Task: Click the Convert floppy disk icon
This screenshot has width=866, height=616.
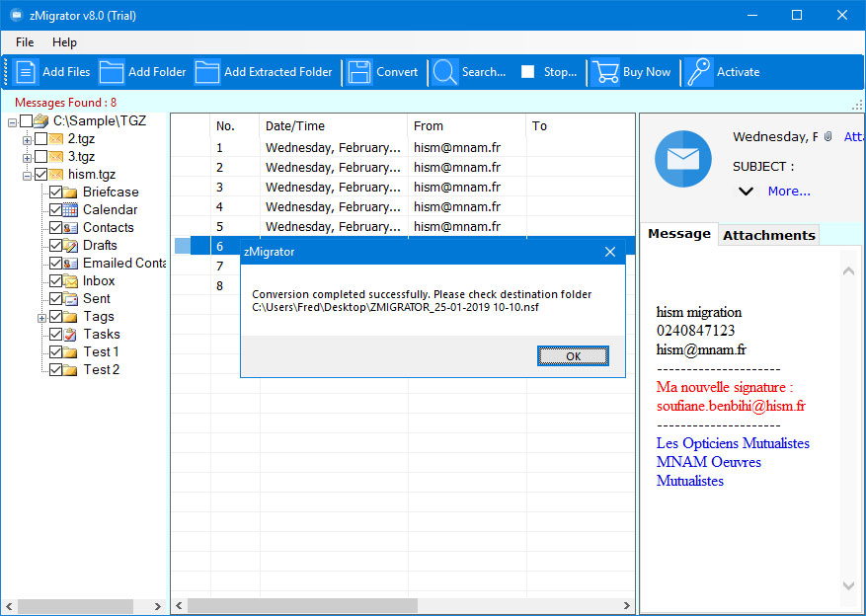Action: point(359,72)
